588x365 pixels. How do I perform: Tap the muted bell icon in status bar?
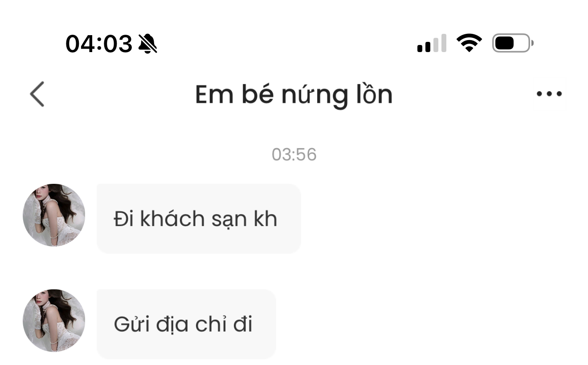(x=148, y=44)
